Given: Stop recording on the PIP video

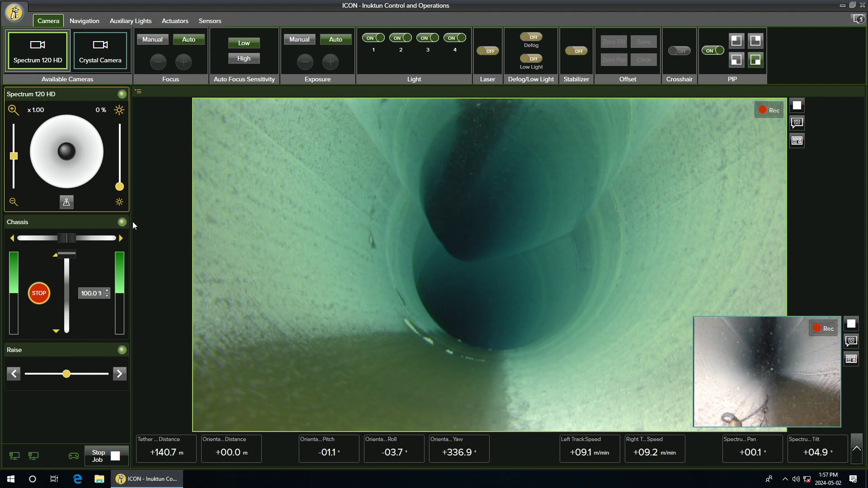Looking at the screenshot, I should pyautogui.click(x=851, y=324).
